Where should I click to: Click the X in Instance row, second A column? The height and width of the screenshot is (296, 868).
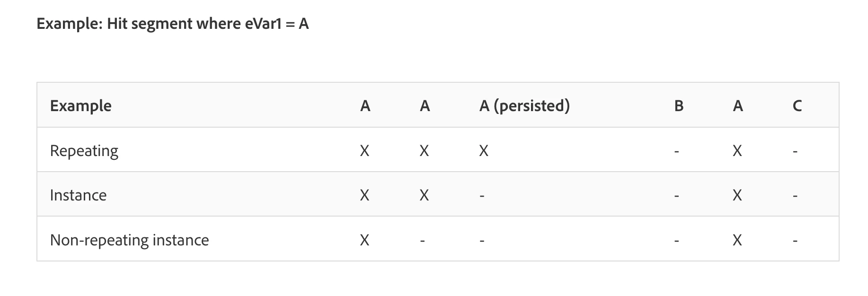tap(424, 195)
